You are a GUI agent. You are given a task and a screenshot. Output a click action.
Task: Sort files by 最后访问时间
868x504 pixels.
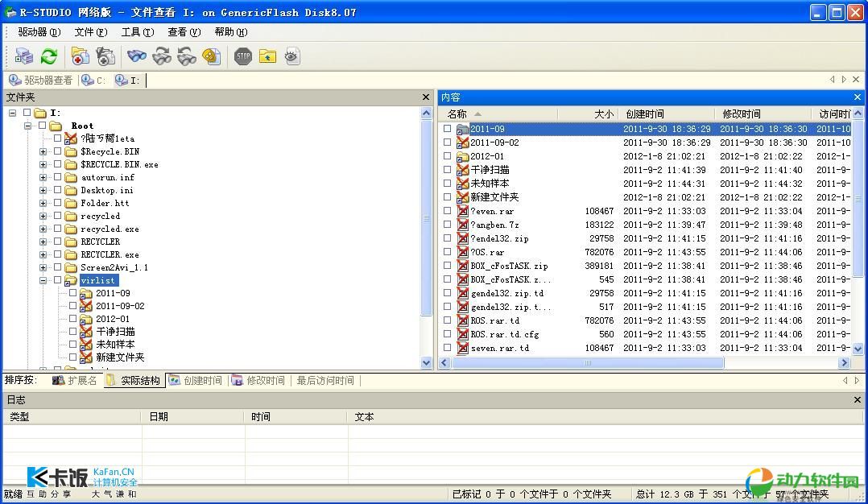point(325,381)
